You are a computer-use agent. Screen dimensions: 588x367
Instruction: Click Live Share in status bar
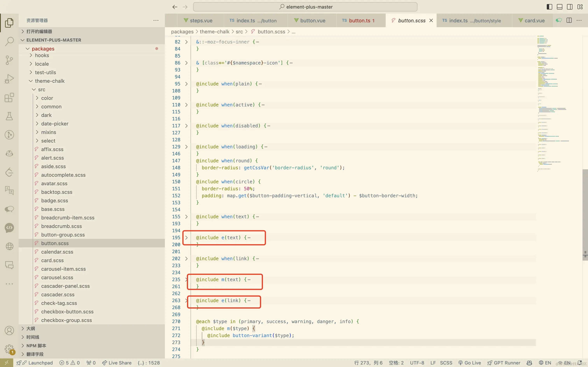point(117,363)
